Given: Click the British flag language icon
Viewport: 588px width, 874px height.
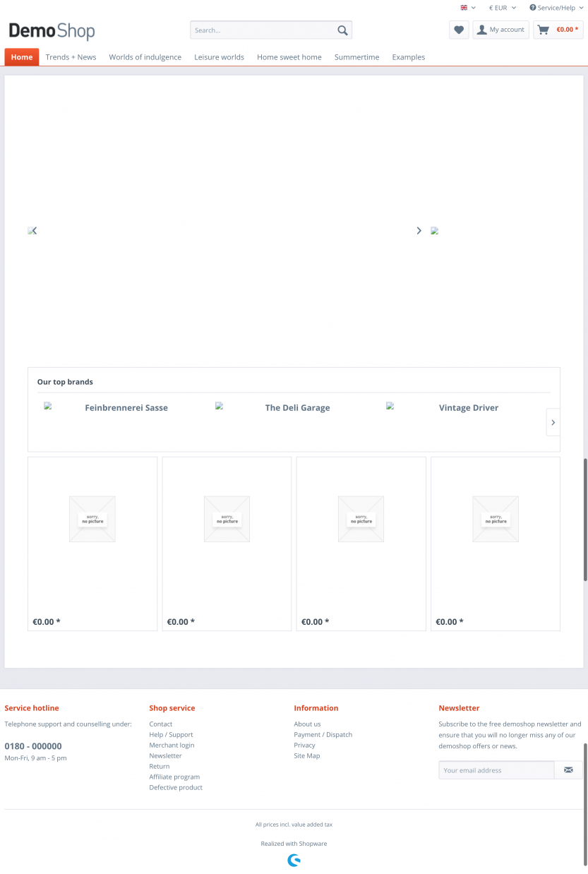Looking at the screenshot, I should point(463,7).
